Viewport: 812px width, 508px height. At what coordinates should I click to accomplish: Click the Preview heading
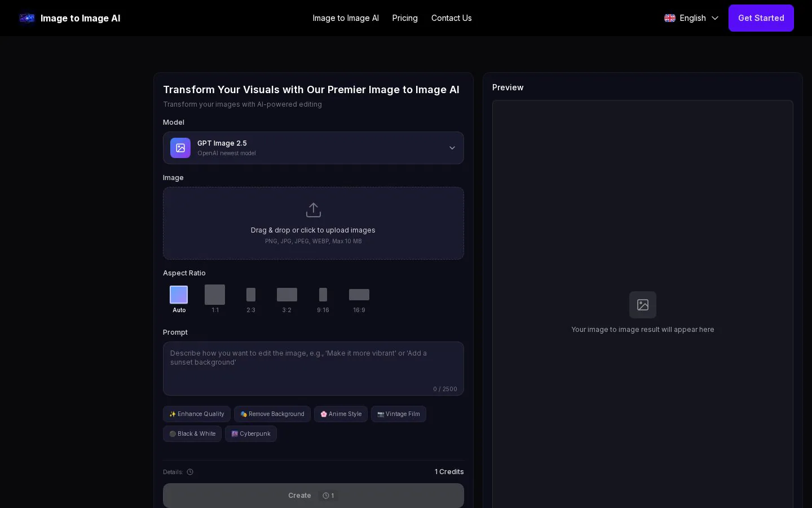click(x=508, y=87)
